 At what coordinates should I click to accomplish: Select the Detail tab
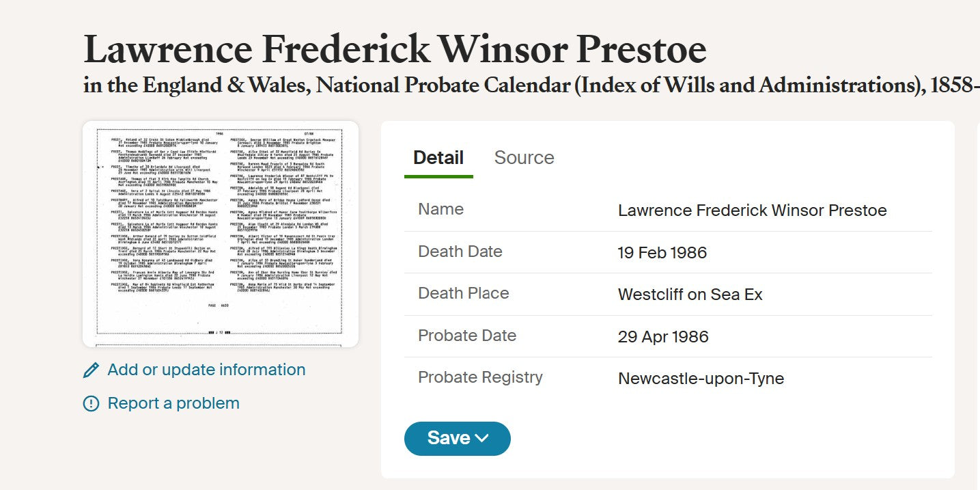coord(438,158)
